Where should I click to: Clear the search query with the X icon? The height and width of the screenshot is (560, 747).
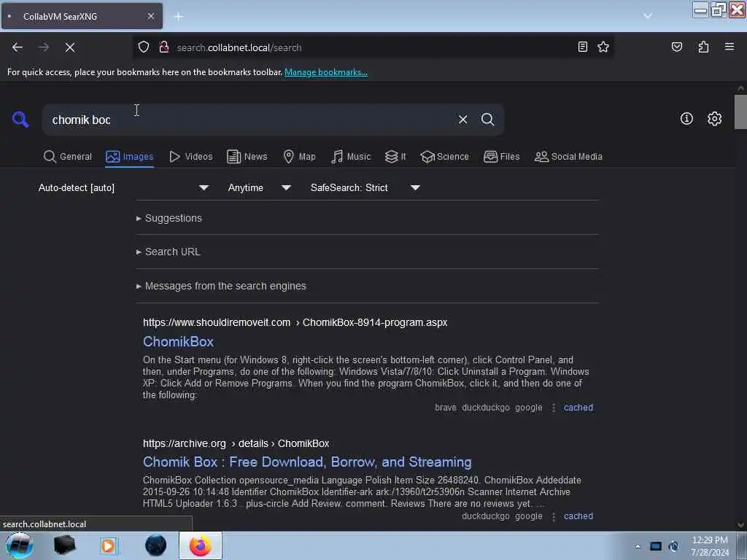click(x=462, y=120)
